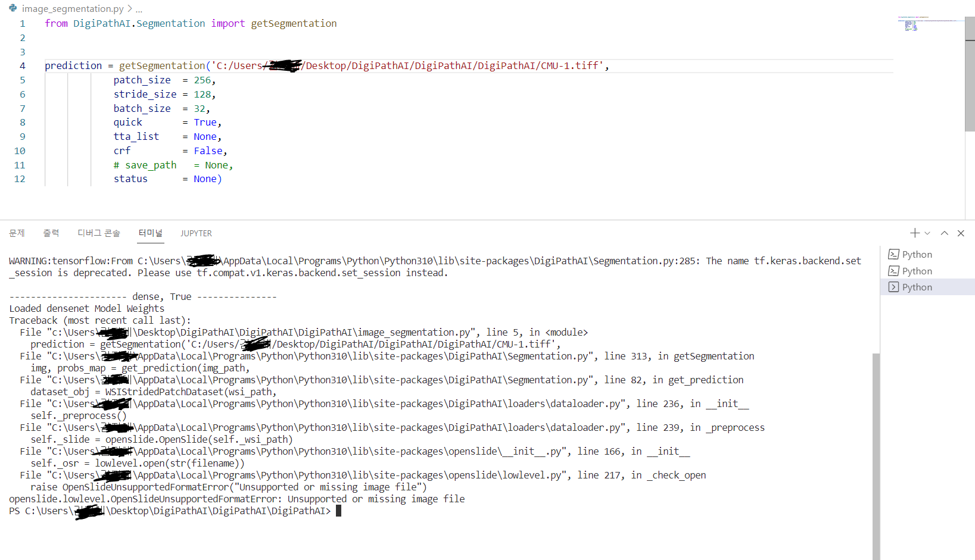Open the new terminal profile dropdown arrow
The width and height of the screenshot is (975, 560).
pyautogui.click(x=927, y=233)
